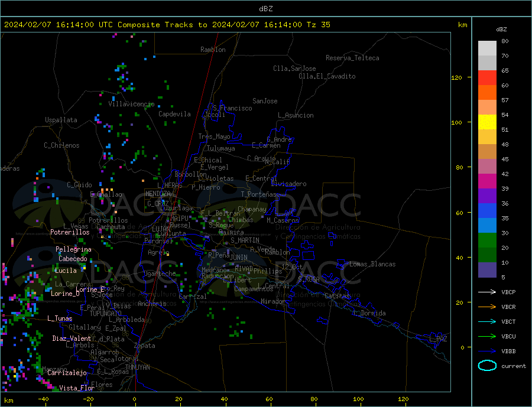Click the TUPUNGATO label
The image size is (532, 407).
click(x=106, y=314)
